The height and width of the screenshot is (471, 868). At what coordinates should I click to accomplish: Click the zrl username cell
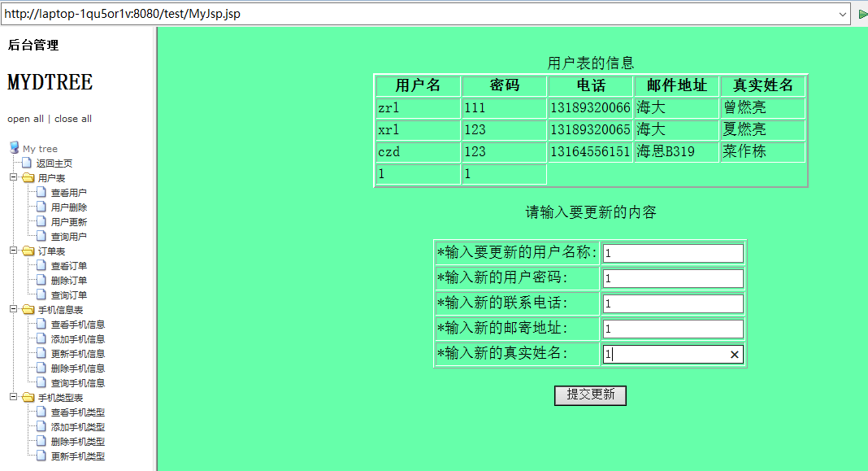pyautogui.click(x=418, y=108)
